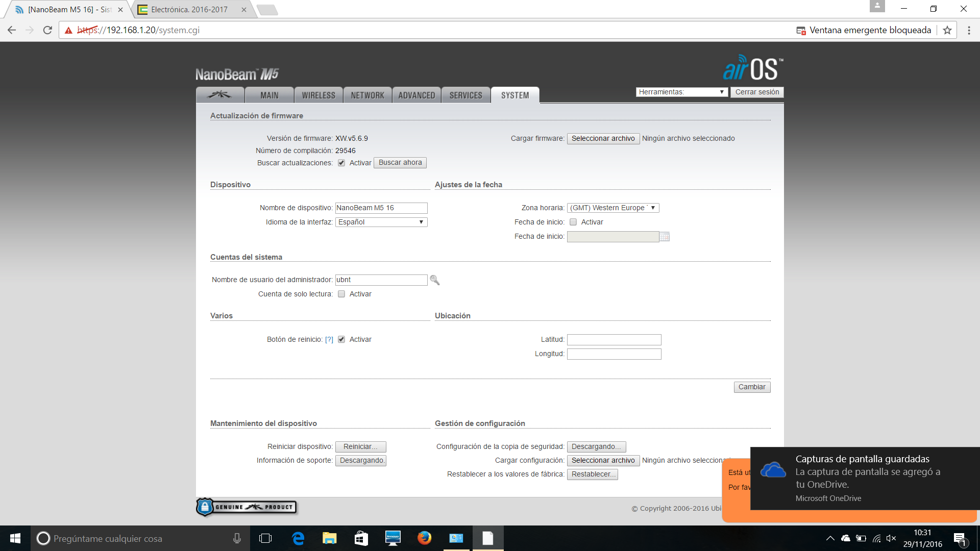Open the ADVANCED tab
The width and height of the screenshot is (980, 551).
click(416, 95)
